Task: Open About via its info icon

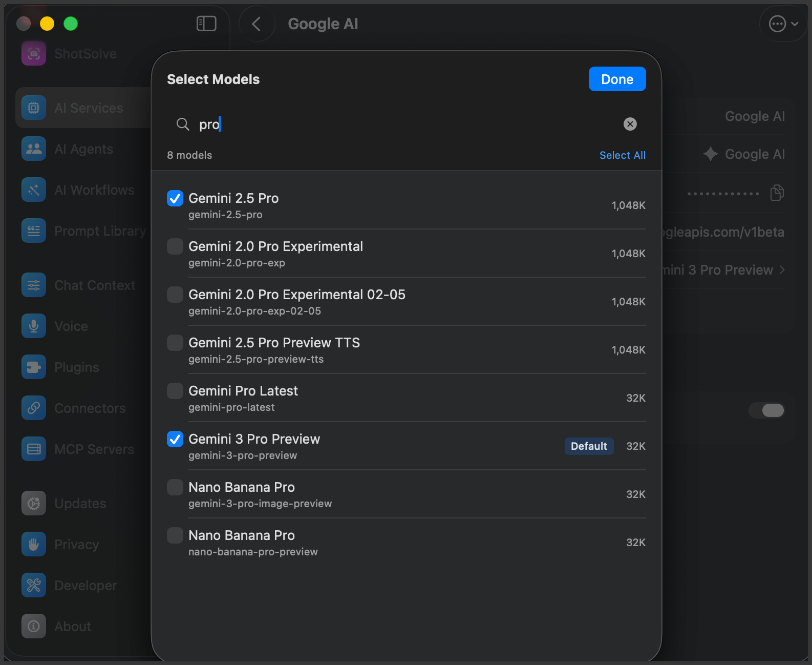Action: click(34, 626)
